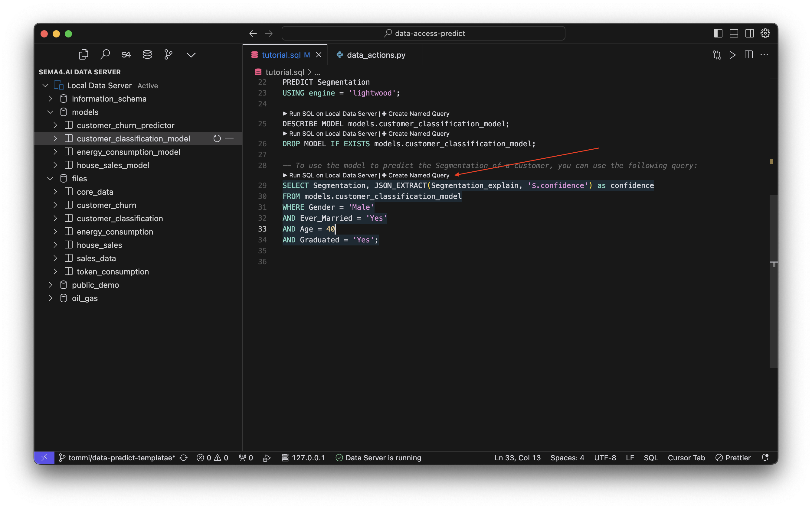Open the Sema4.ai S4 view icon
Image resolution: width=812 pixels, height=509 pixels.
pos(126,54)
